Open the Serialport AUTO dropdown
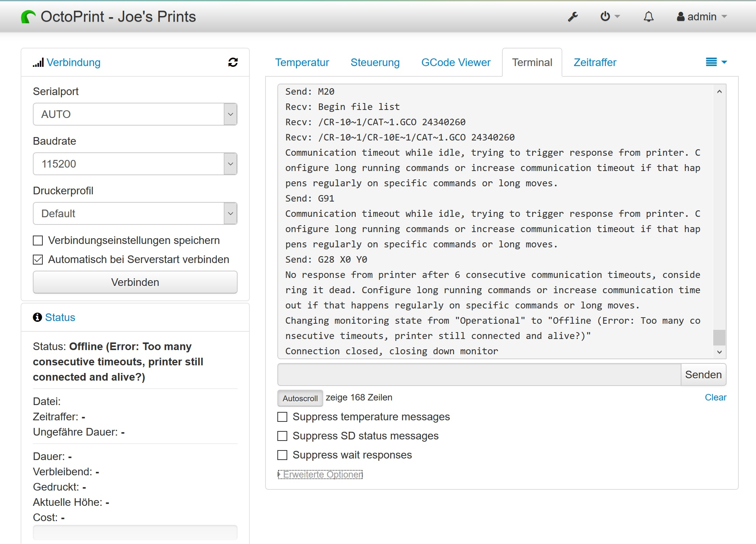Image resolution: width=756 pixels, height=544 pixels. coord(135,114)
